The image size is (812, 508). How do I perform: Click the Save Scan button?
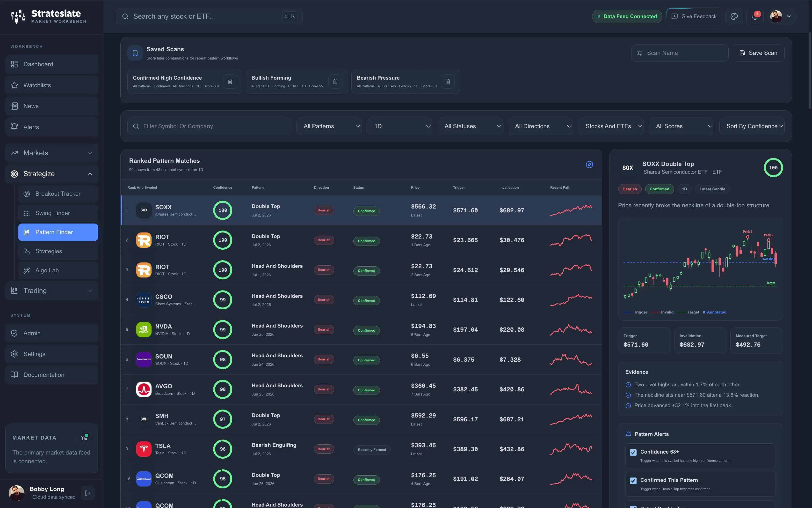click(x=758, y=53)
